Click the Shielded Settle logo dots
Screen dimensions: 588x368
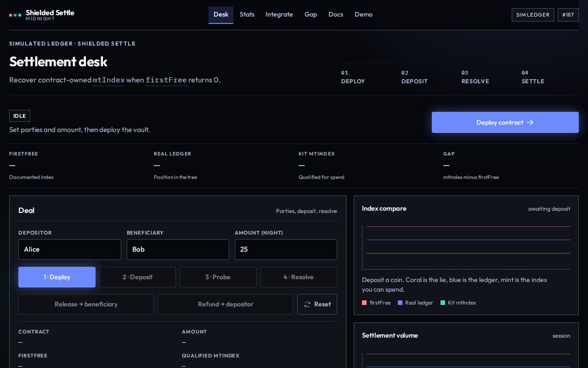15,15
